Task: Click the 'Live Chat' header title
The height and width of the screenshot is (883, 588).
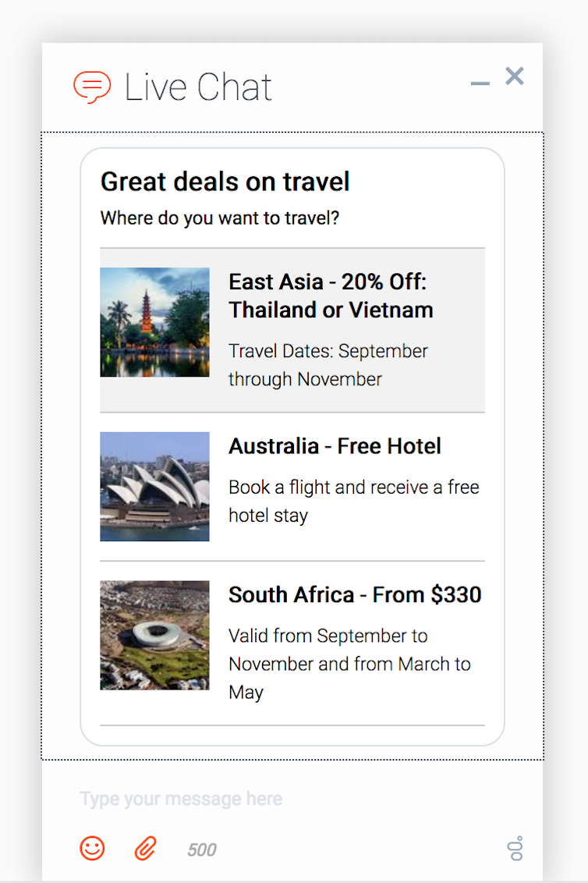Action: (198, 87)
